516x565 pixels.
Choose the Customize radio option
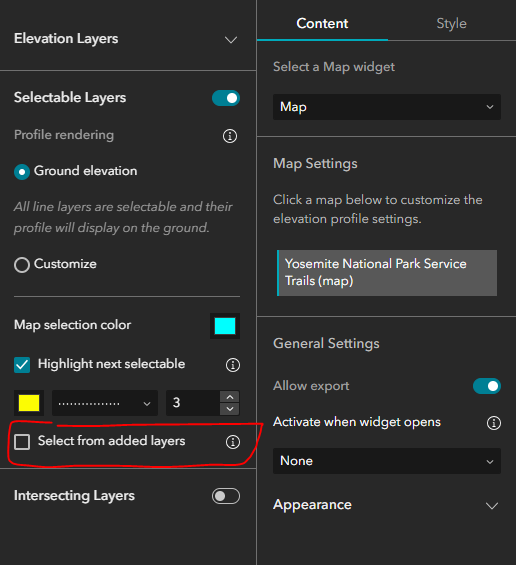(x=22, y=265)
